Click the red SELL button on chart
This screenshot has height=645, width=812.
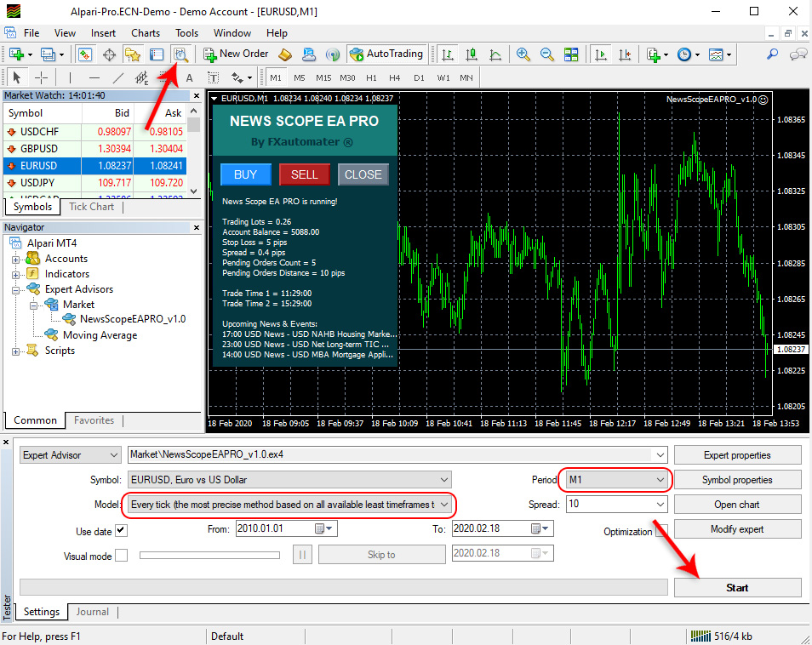coord(305,174)
